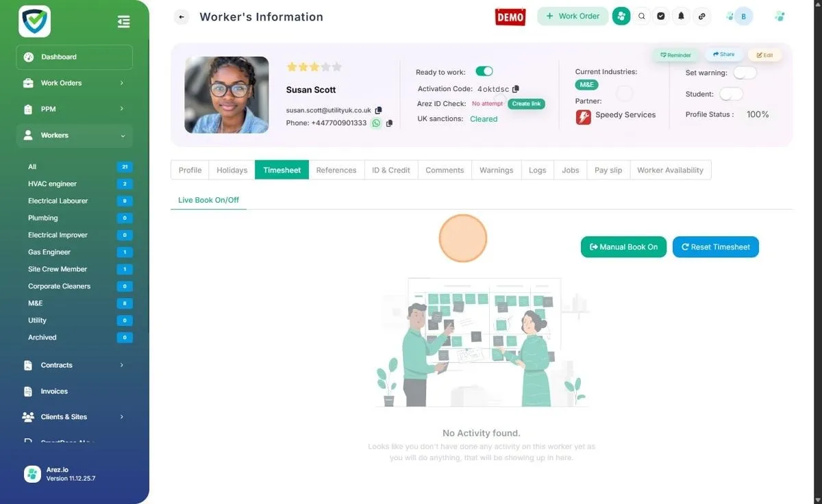The image size is (822, 504).
Task: Enable the Set warning toggle
Action: (x=745, y=73)
